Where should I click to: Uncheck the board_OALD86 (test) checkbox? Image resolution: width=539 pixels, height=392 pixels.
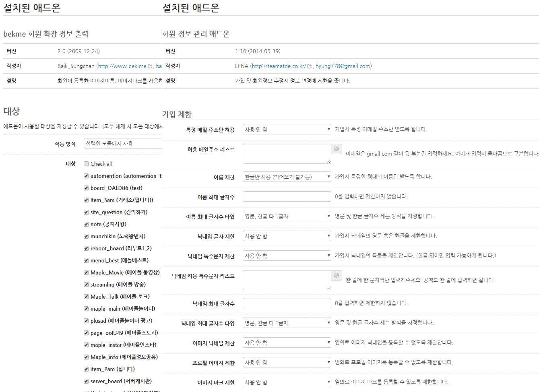(86, 188)
